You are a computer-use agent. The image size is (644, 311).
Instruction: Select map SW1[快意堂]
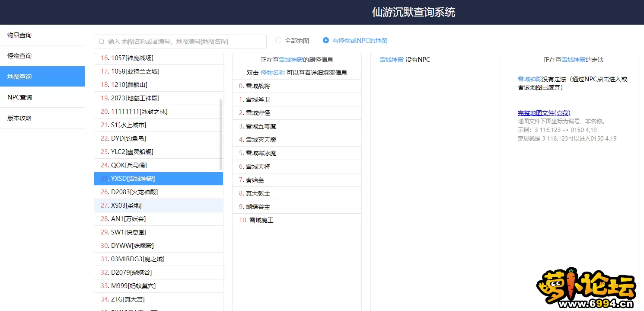coord(159,232)
